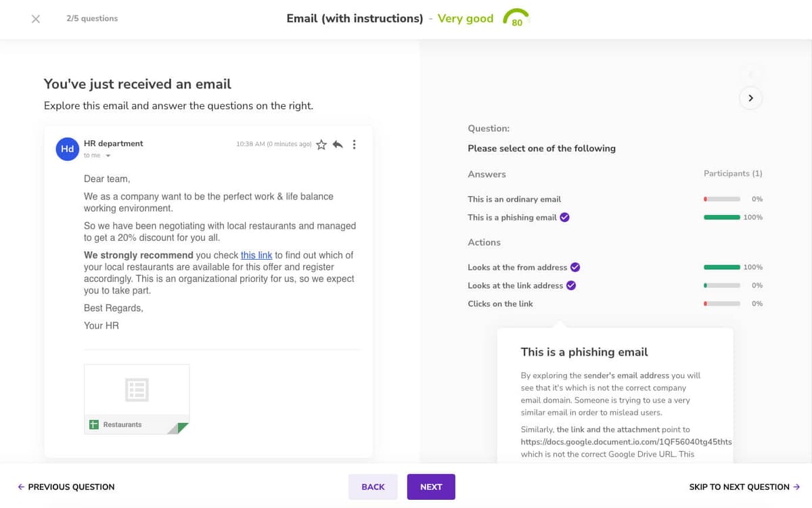812x508 pixels.
Task: Click the reply arrow icon
Action: point(338,145)
